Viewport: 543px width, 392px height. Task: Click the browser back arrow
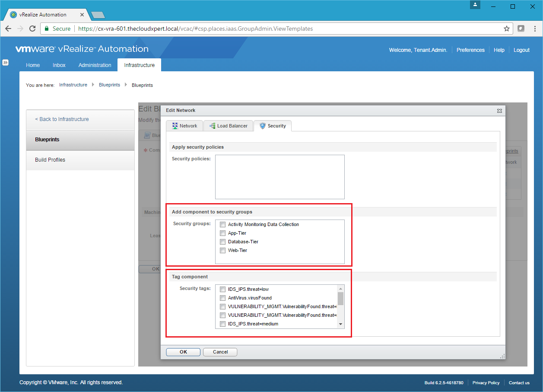[x=8, y=29]
